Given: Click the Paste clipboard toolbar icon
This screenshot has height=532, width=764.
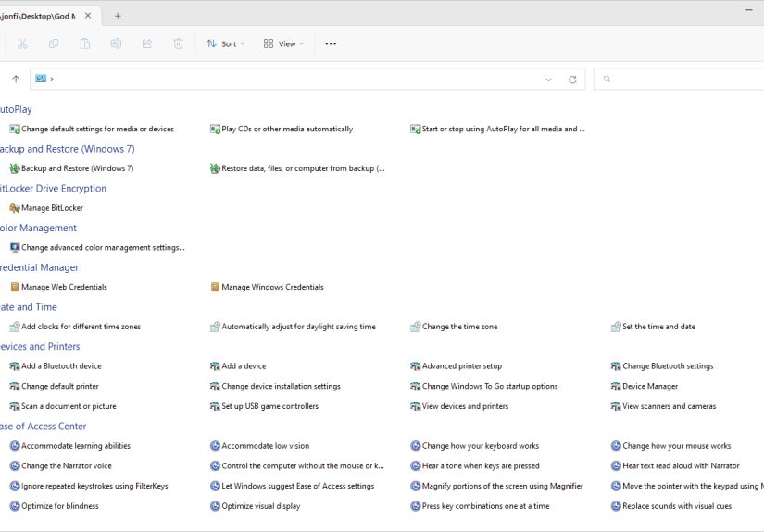Looking at the screenshot, I should coord(85,43).
